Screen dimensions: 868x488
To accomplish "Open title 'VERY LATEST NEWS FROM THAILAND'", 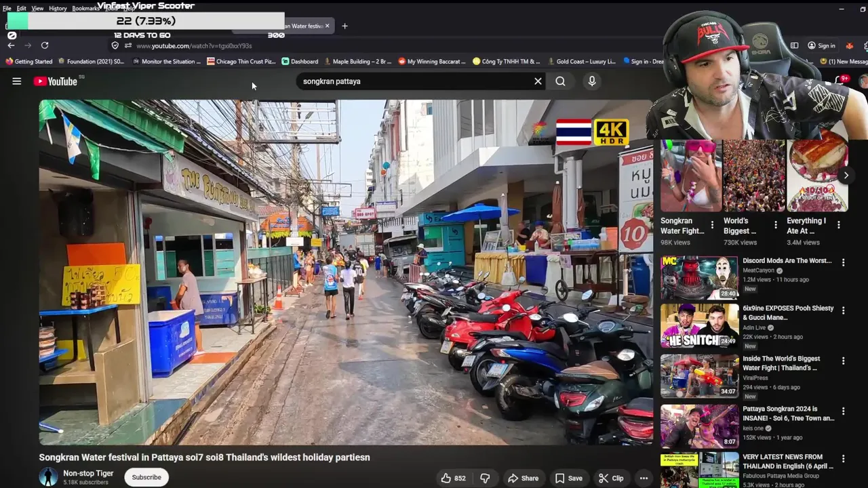I will tap(788, 462).
